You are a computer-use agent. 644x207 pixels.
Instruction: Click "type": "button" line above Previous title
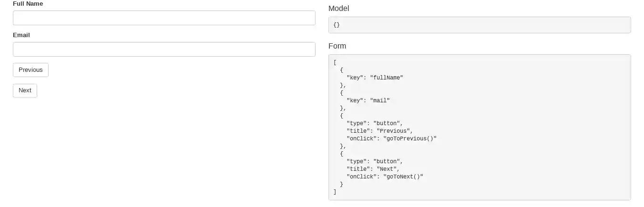(x=375, y=123)
